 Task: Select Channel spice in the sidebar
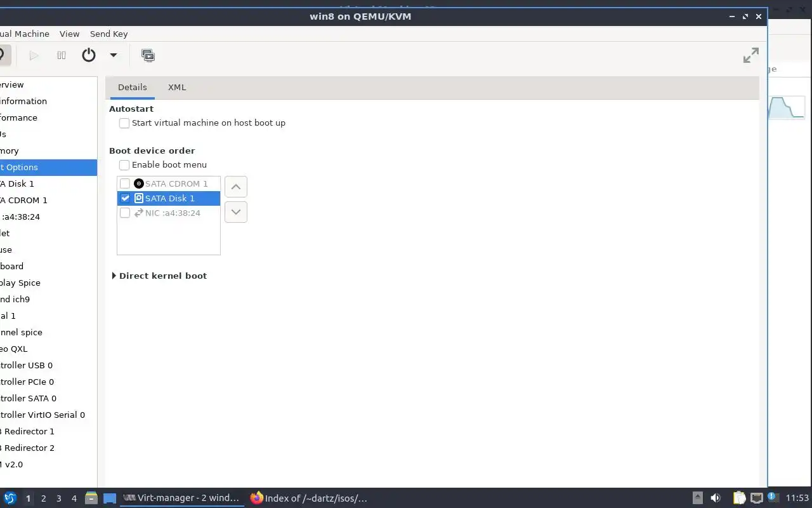48,332
